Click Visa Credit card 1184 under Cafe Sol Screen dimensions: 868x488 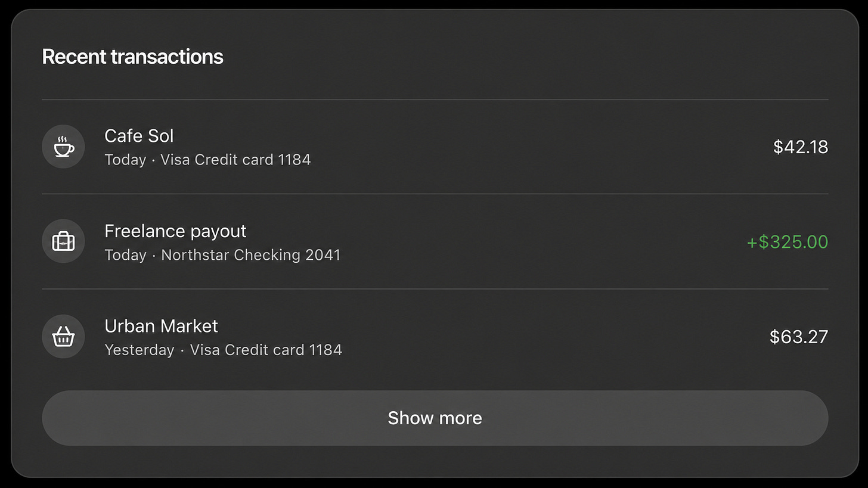tap(235, 160)
